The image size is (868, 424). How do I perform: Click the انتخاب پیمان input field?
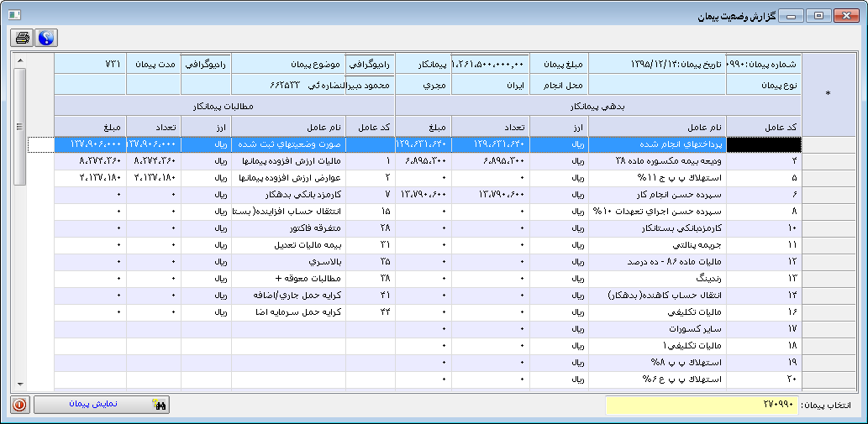click(701, 405)
